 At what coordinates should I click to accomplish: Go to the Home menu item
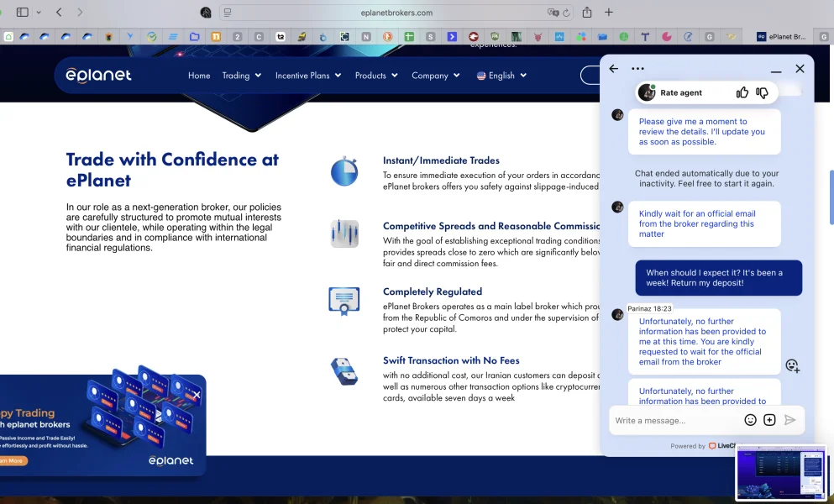199,76
